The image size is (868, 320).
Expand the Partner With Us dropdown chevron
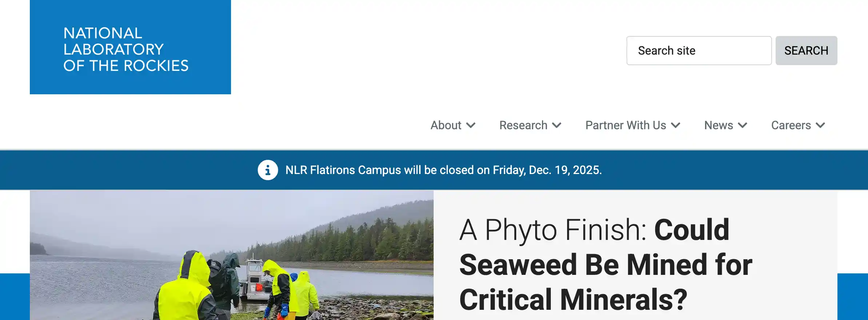676,126
